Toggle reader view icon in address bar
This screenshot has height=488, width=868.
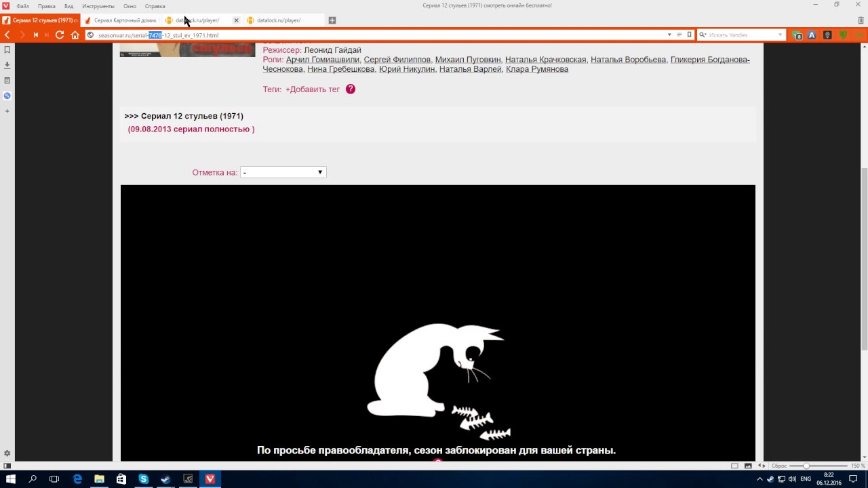click(x=679, y=35)
